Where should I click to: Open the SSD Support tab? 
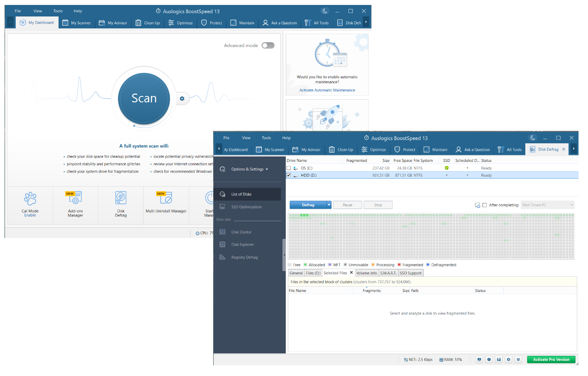point(410,273)
